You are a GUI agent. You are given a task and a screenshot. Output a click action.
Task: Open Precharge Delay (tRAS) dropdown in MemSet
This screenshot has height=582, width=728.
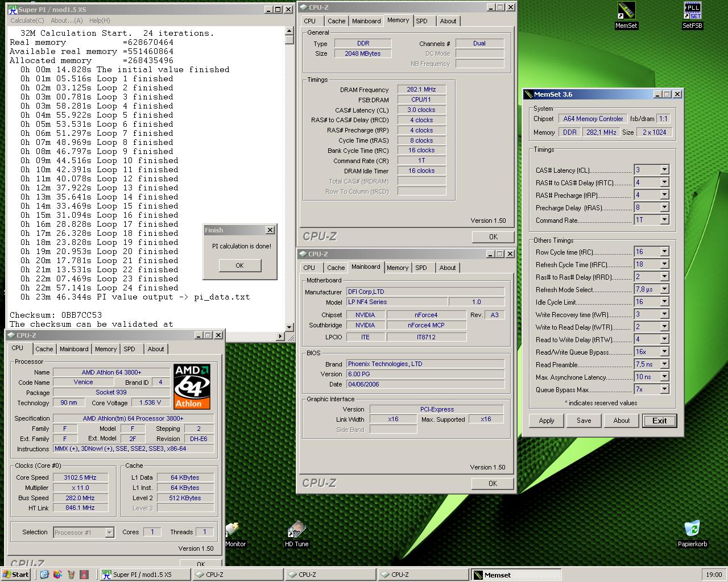[664, 207]
